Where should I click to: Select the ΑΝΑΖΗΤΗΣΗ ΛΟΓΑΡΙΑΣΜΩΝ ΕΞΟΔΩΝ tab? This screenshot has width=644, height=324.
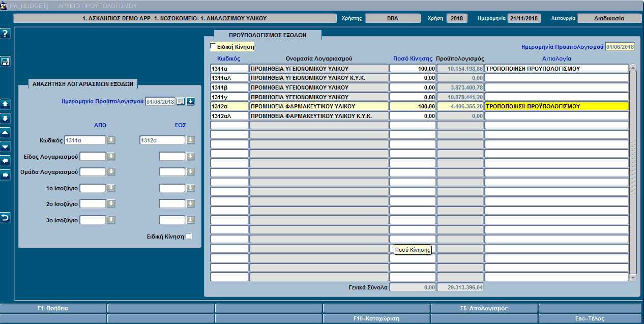click(82, 83)
